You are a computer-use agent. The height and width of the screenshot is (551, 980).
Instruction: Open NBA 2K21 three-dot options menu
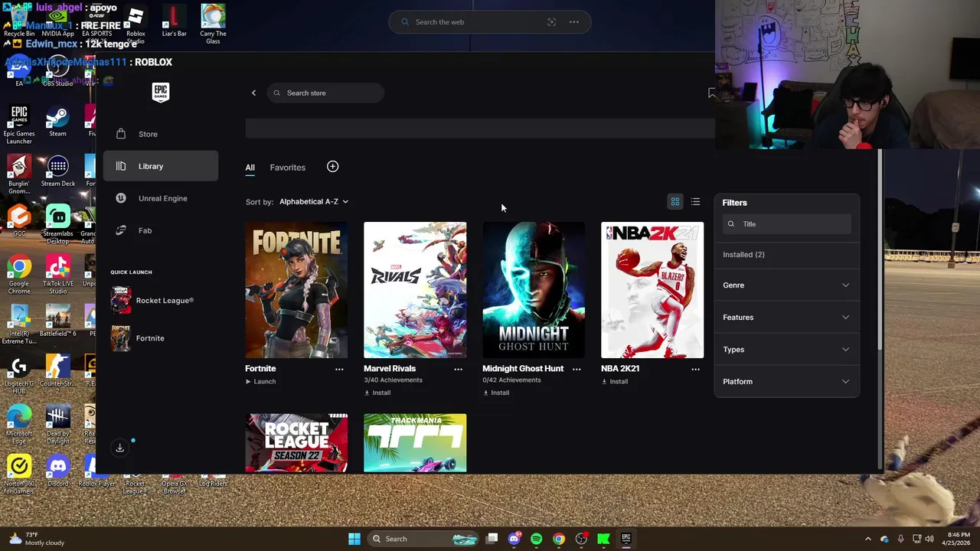(695, 369)
